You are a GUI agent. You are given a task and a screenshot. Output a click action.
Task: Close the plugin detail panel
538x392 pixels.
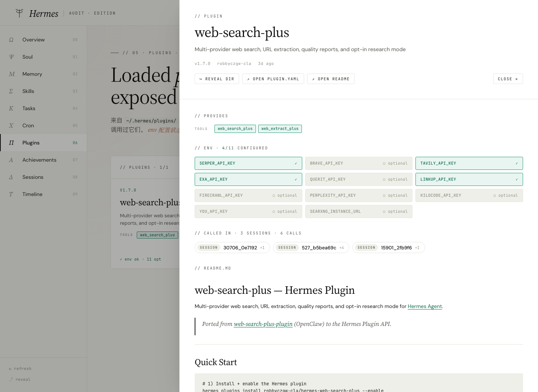tap(508, 79)
